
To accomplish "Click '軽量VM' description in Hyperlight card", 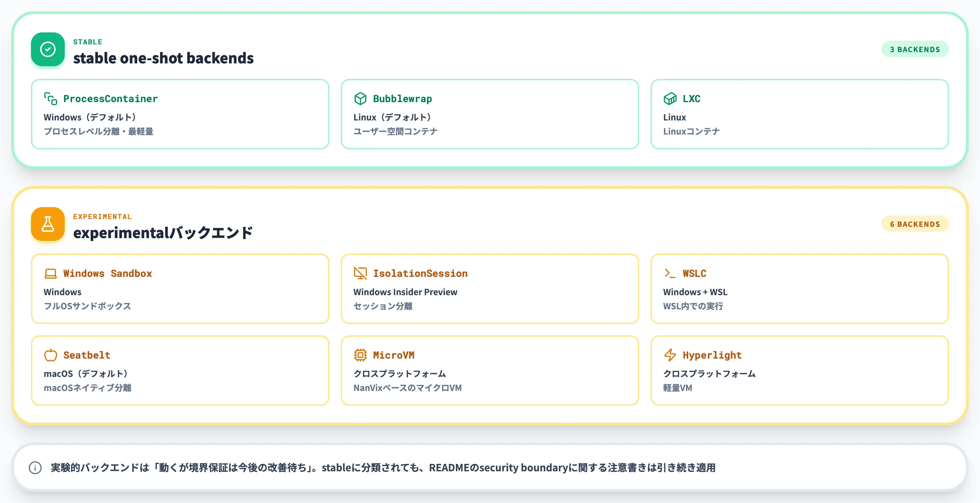I will [678, 387].
